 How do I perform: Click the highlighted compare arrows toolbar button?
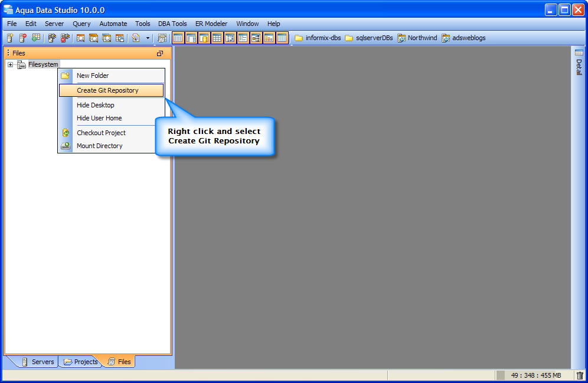(230, 38)
